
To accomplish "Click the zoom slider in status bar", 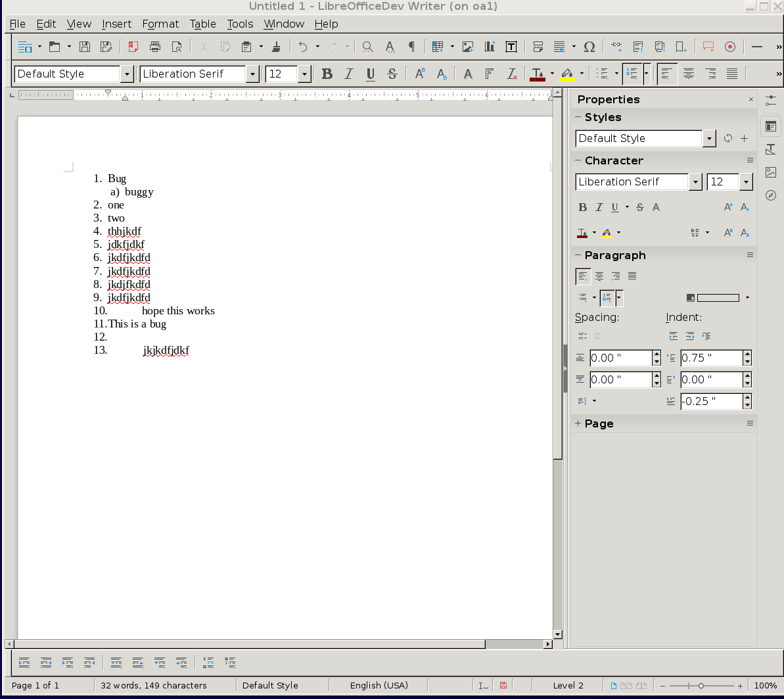I will pos(701,685).
